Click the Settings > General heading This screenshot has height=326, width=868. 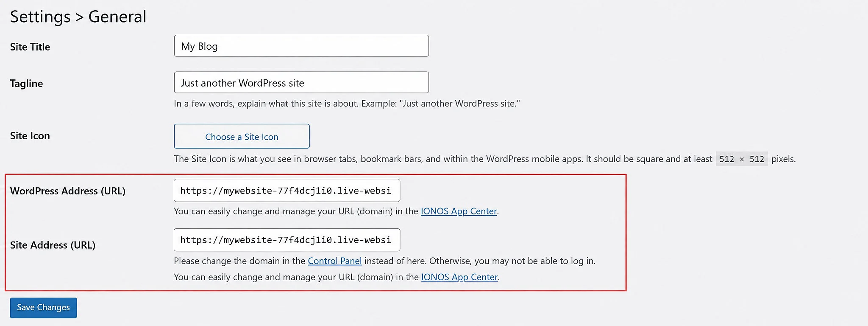click(78, 17)
